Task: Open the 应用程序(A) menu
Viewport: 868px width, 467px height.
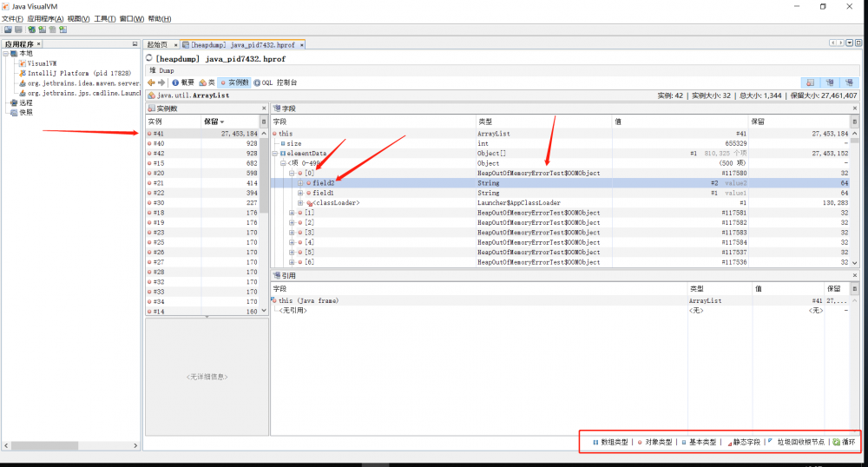Action: pyautogui.click(x=45, y=19)
